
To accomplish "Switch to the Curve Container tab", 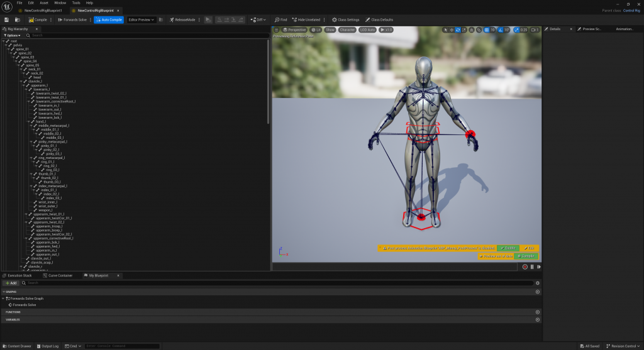I will (59, 275).
